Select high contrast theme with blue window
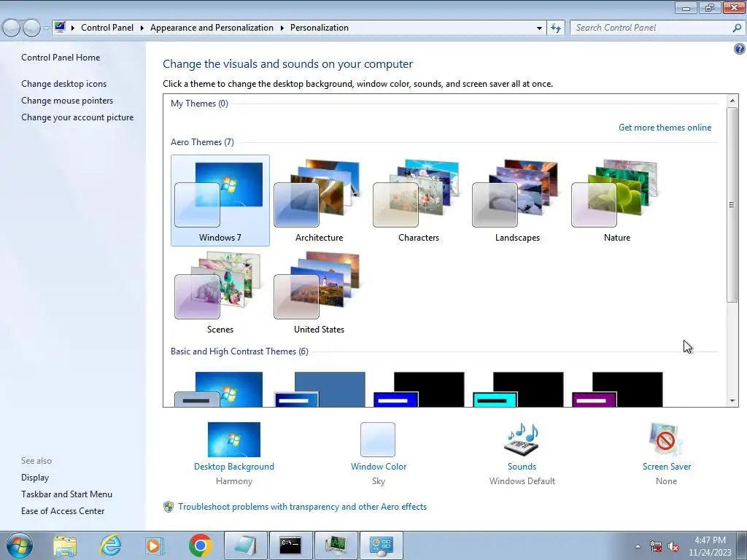747x560 pixels. (419, 389)
